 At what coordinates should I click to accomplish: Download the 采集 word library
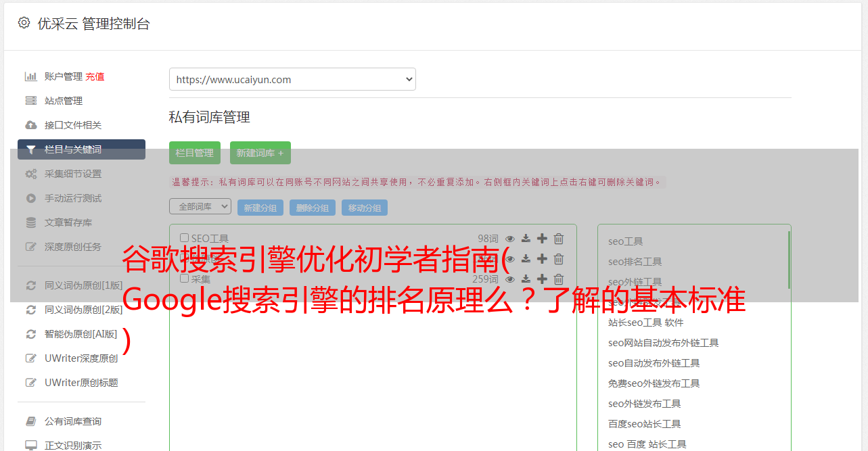pyautogui.click(x=526, y=279)
